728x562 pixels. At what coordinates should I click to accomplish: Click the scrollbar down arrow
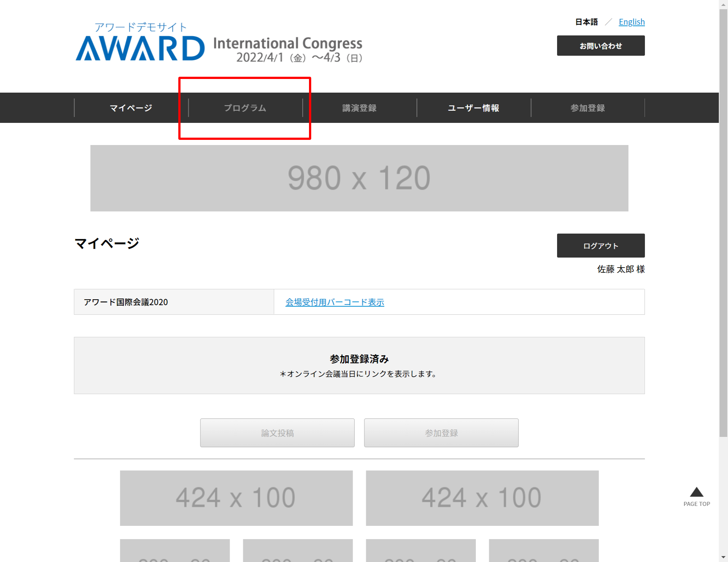(x=723, y=557)
